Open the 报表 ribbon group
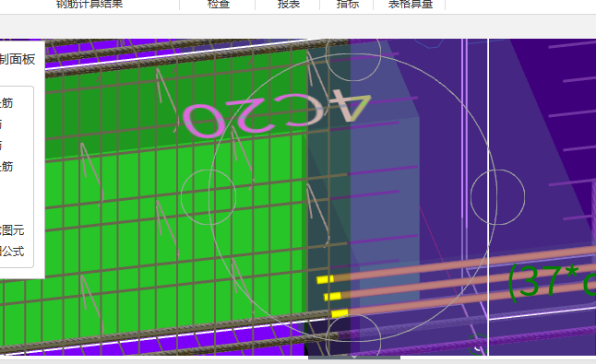Image resolution: width=596 pixels, height=364 pixels. pos(289,5)
